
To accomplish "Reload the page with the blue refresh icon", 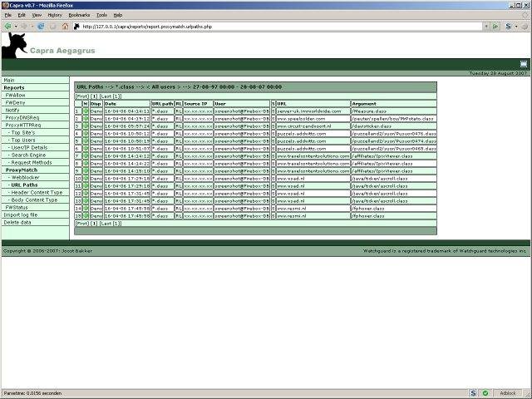I will pos(41,26).
